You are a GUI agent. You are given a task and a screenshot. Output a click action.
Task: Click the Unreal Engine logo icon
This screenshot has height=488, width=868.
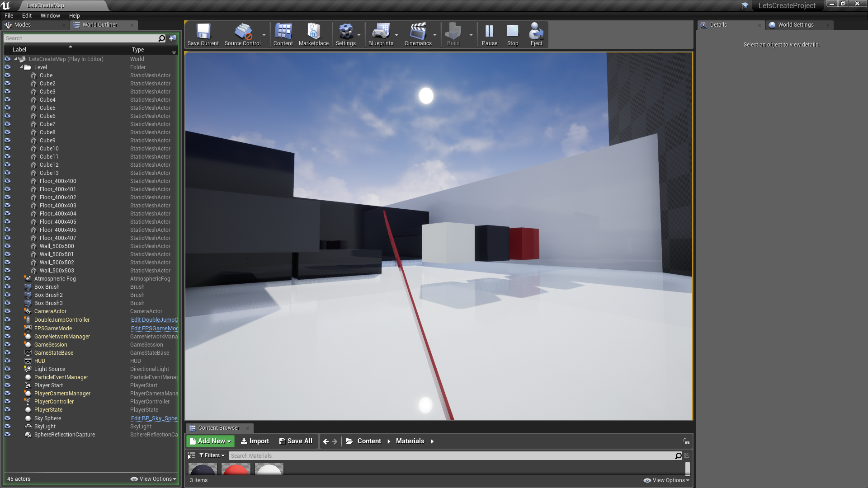click(x=6, y=5)
